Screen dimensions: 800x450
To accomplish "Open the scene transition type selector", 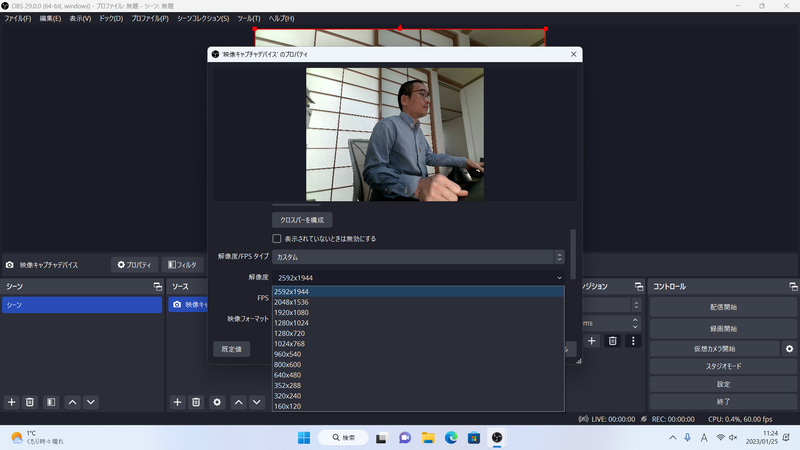I will click(636, 305).
